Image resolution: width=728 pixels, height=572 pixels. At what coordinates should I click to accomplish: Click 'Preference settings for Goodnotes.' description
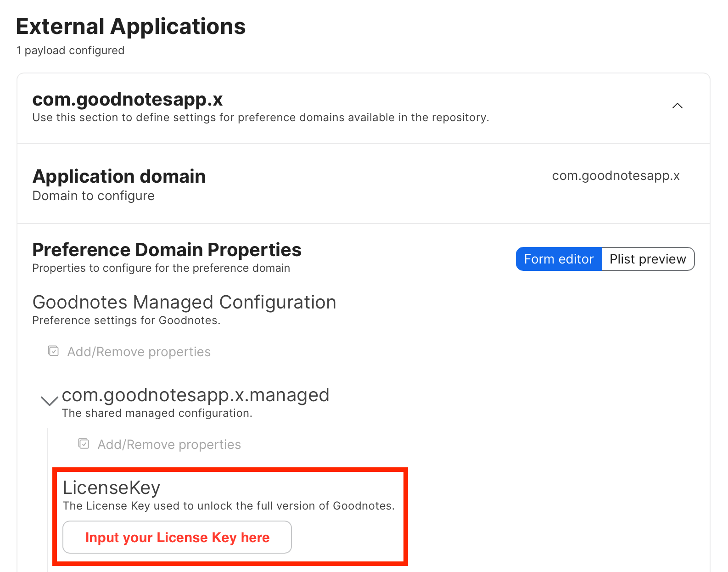126,320
